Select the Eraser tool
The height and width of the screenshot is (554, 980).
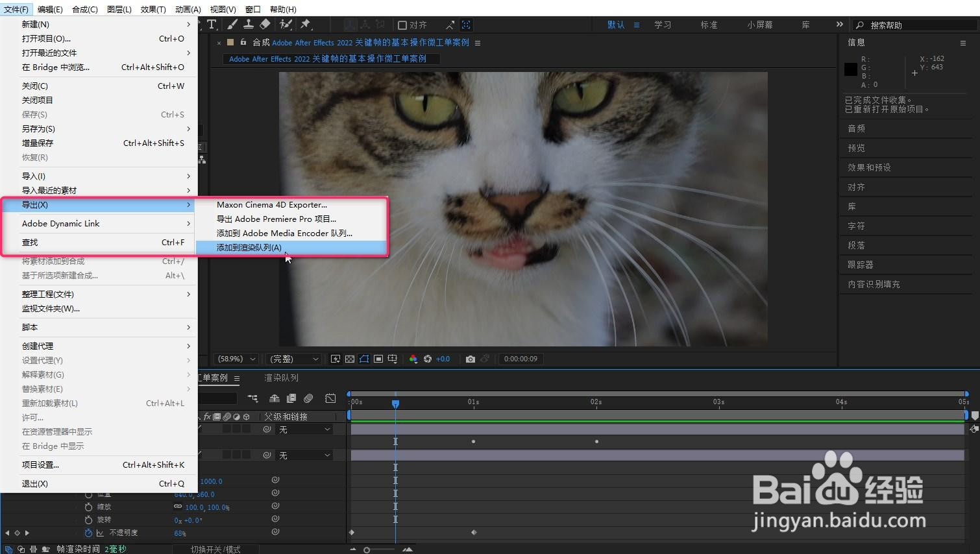(265, 25)
